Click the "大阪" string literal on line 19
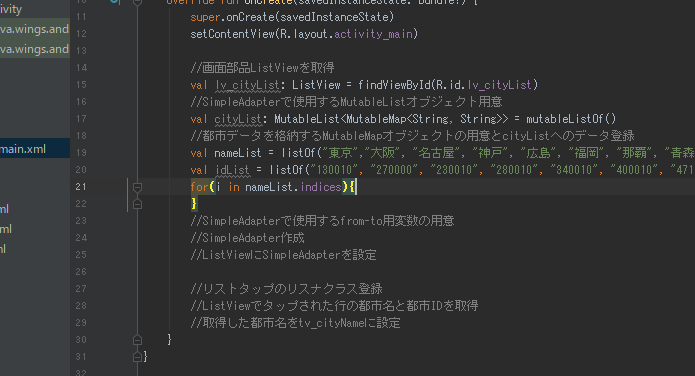Screen dimensions: 695x376 [x=382, y=153]
